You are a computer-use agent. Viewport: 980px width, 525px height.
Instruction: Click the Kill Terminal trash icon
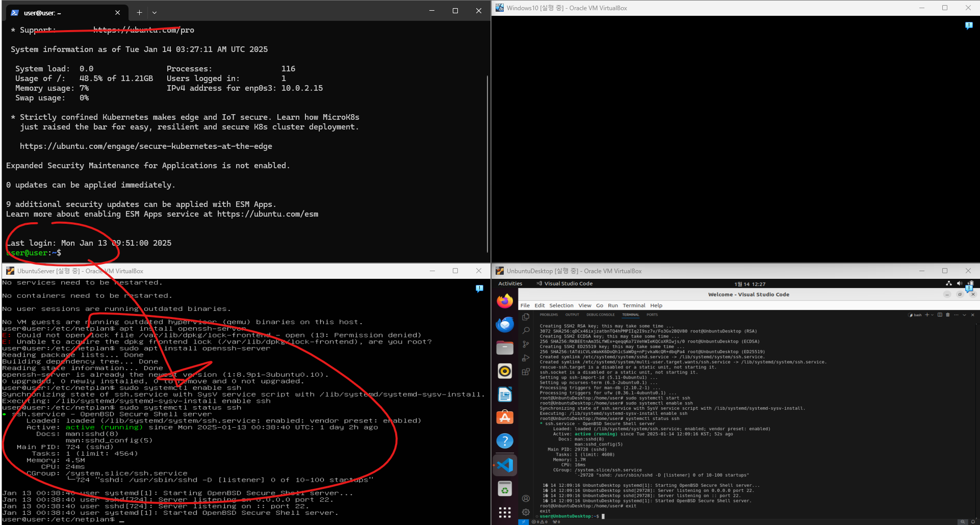[948, 315]
